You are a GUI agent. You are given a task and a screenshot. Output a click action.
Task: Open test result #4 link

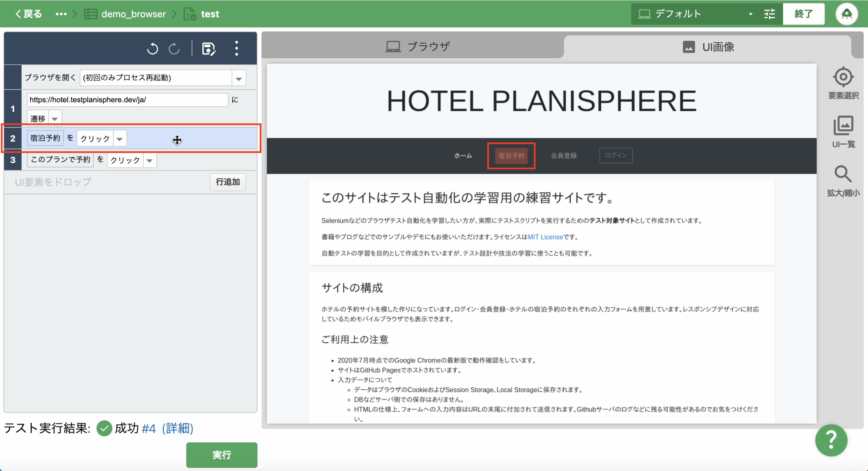[149, 428]
